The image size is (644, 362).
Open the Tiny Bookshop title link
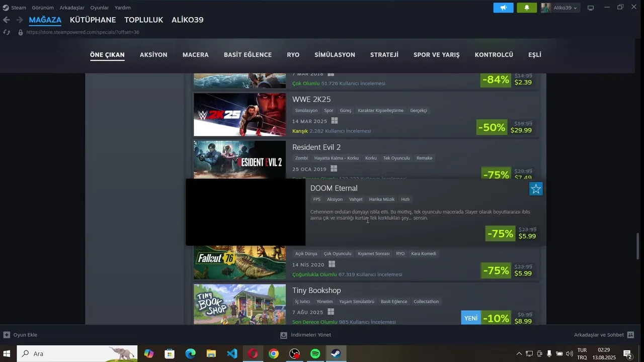316,291
